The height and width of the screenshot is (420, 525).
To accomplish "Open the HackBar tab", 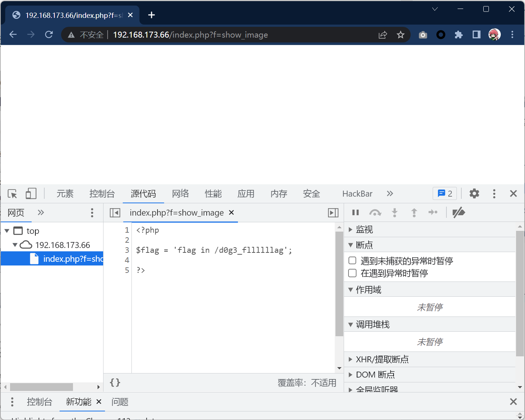I will tap(357, 194).
